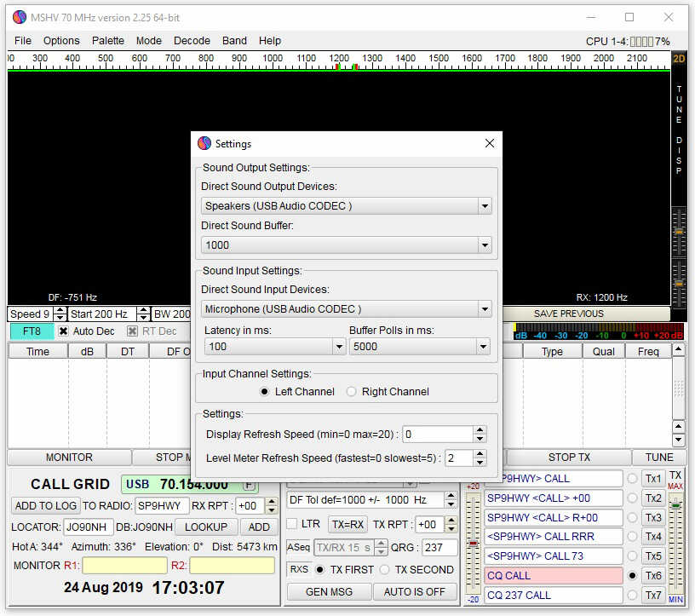Image resolution: width=695 pixels, height=616 pixels.
Task: Adjust RX RPT spinner arrows
Action: point(271,505)
